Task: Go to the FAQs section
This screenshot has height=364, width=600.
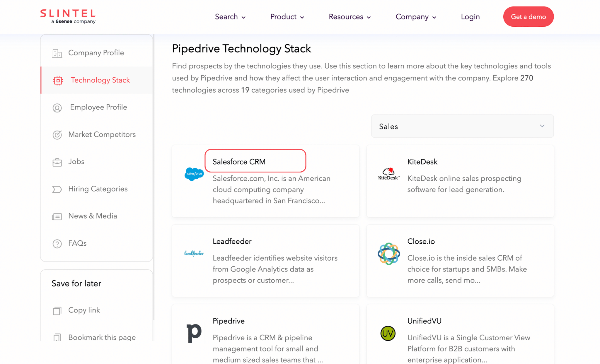Action: (x=97, y=244)
